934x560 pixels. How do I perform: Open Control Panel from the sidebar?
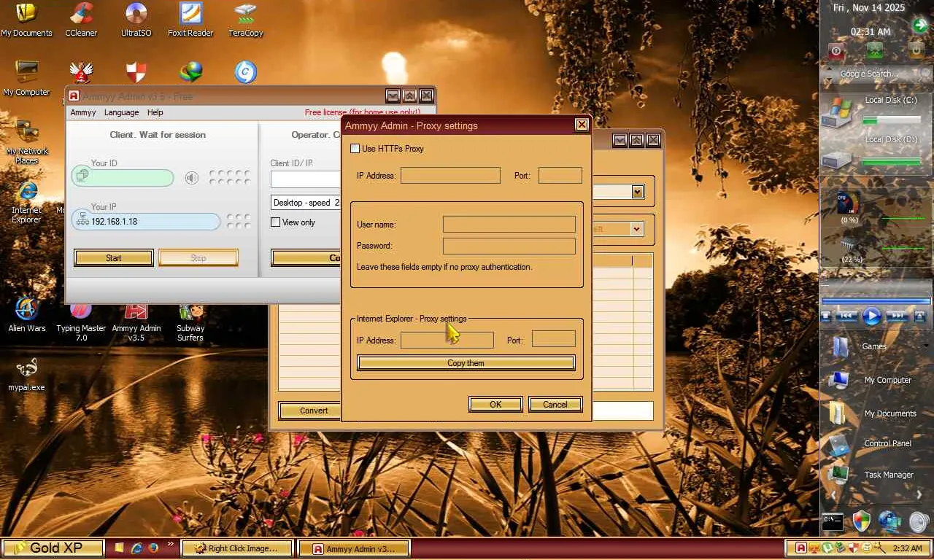[871, 443]
